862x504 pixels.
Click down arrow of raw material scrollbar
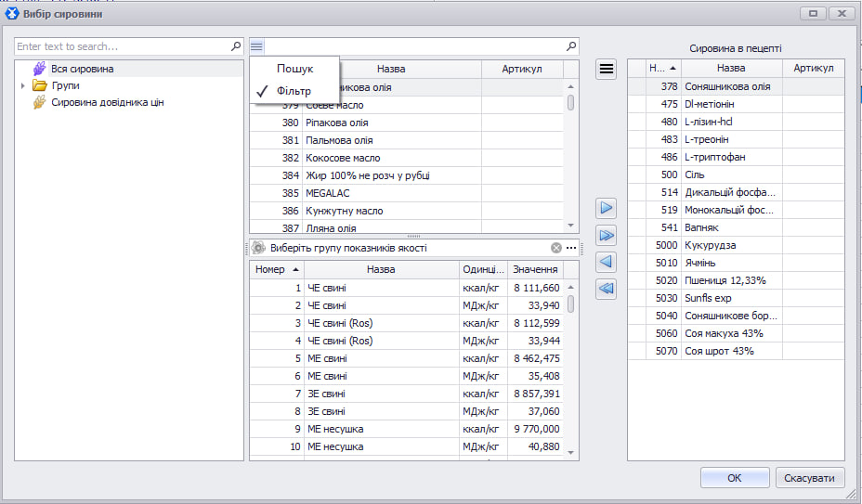point(570,226)
